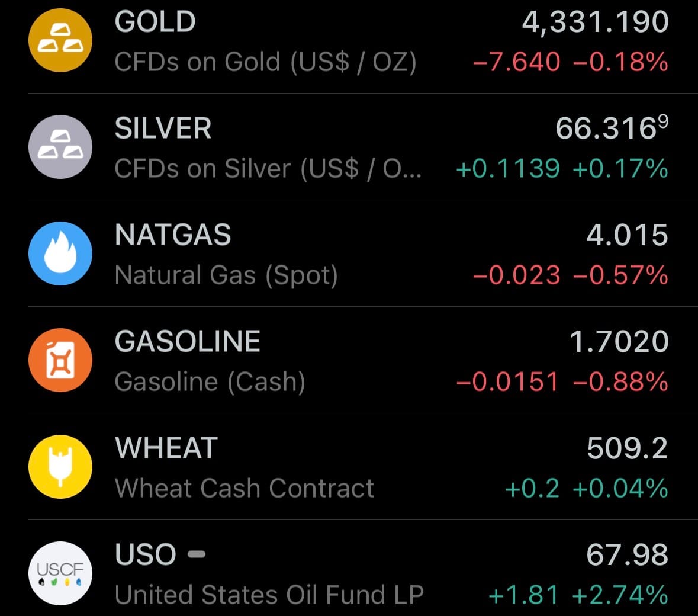This screenshot has width=698, height=616.
Task: Tap the gray dash beside USO
Action: click(x=197, y=555)
